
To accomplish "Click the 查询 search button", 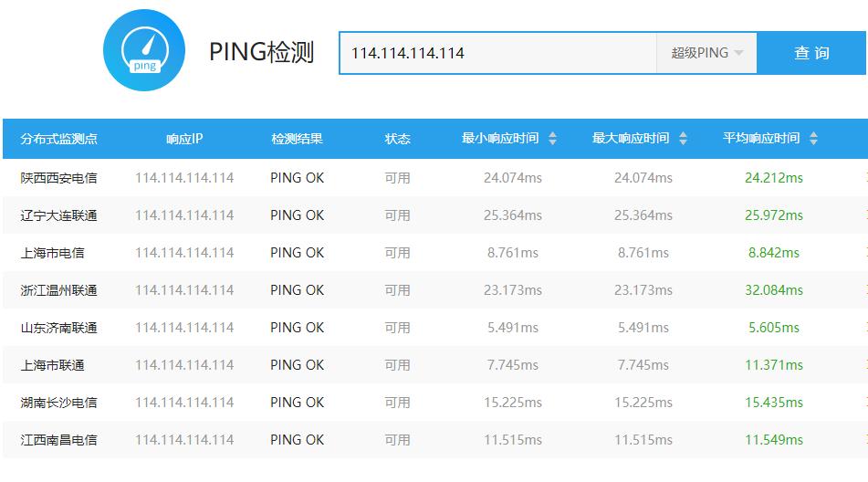I will click(811, 53).
